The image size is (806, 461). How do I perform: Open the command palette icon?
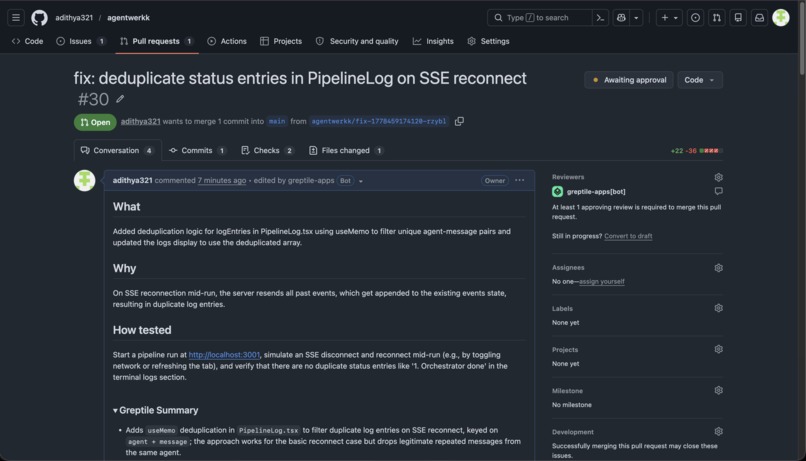point(600,17)
